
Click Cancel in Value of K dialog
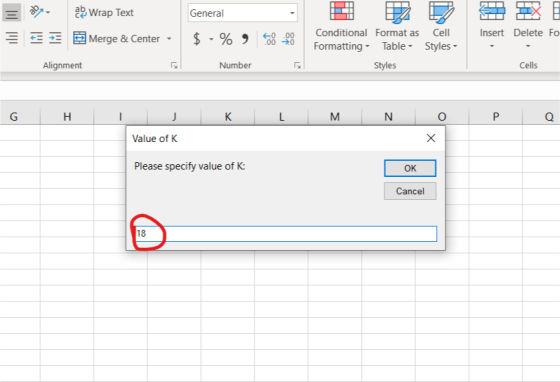pyautogui.click(x=410, y=191)
